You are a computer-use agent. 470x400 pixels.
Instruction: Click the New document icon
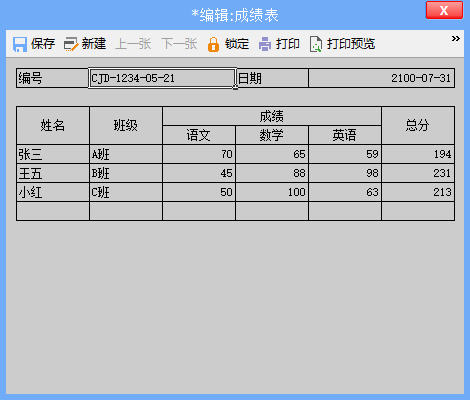[71, 44]
